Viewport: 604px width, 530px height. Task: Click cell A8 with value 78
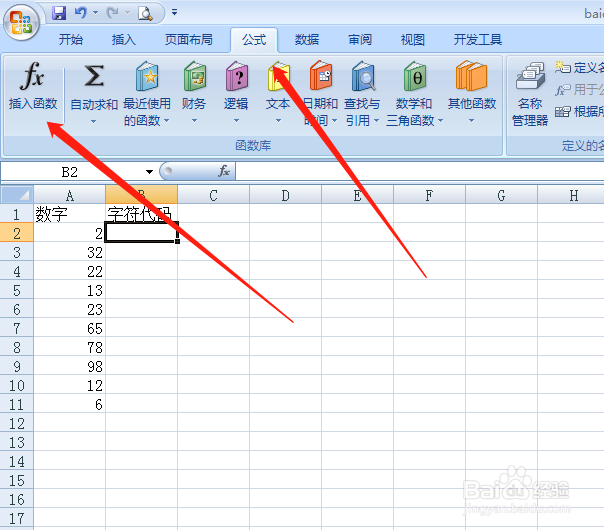(69, 347)
